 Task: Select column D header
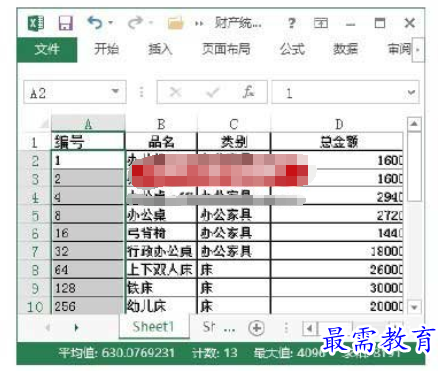[338, 124]
